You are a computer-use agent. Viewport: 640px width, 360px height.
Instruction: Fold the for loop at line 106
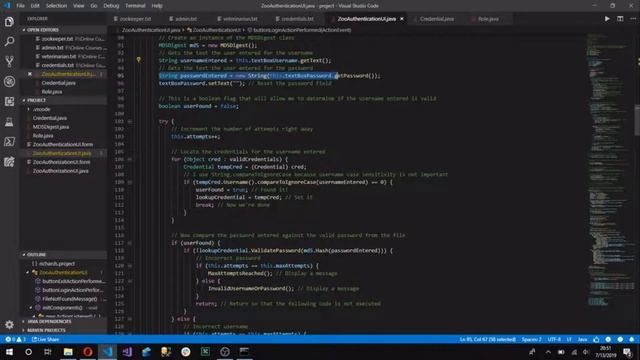click(x=130, y=159)
